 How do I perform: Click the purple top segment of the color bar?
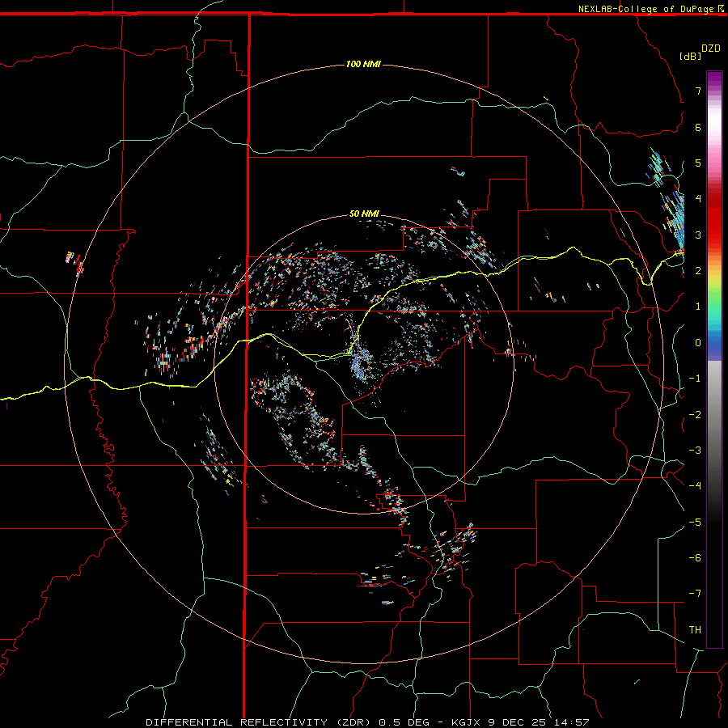click(x=714, y=80)
